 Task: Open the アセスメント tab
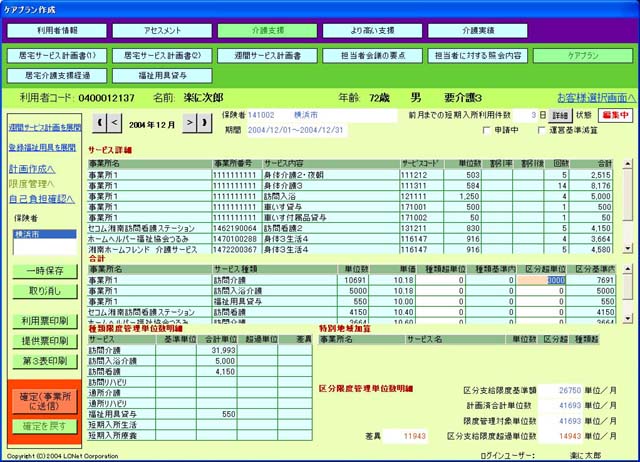pyautogui.click(x=162, y=31)
